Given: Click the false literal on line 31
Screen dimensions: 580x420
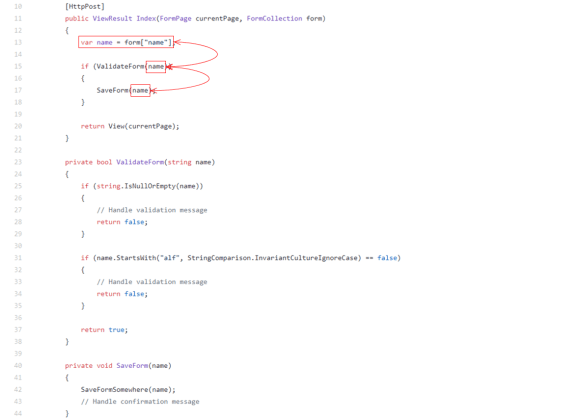Looking at the screenshot, I should [387, 258].
